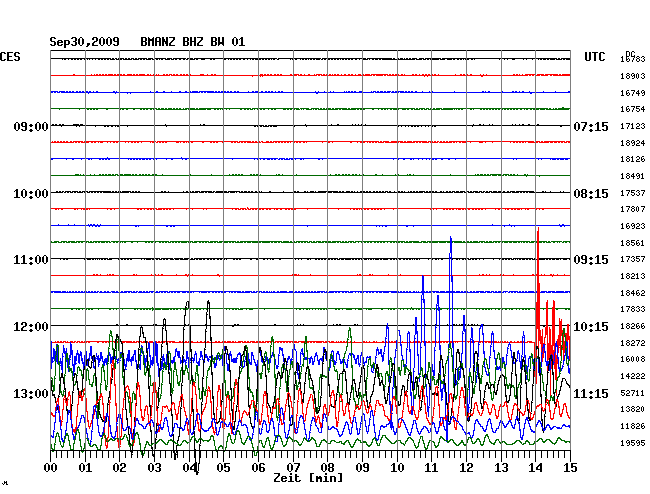Click the "03" minute axis label
650x494 pixels.
point(154,468)
